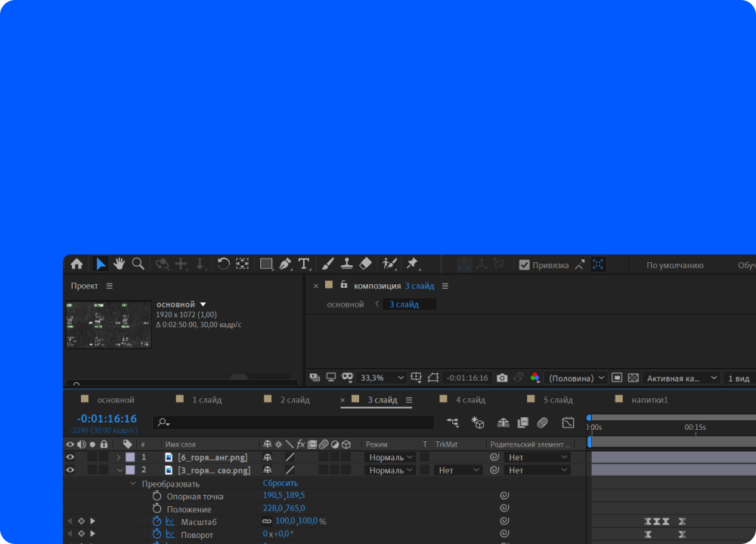Switch to the 2 слайд timeline tab
This screenshot has width=756, height=544.
295,400
